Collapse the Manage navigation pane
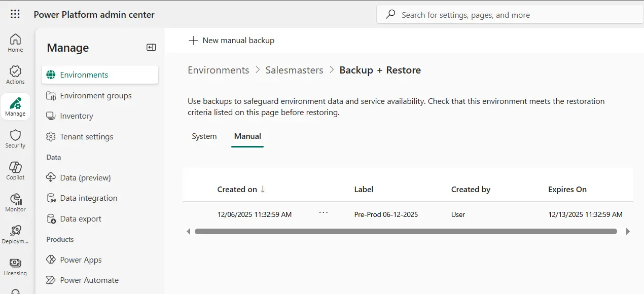Screen dimensions: 644x294 pos(151,47)
